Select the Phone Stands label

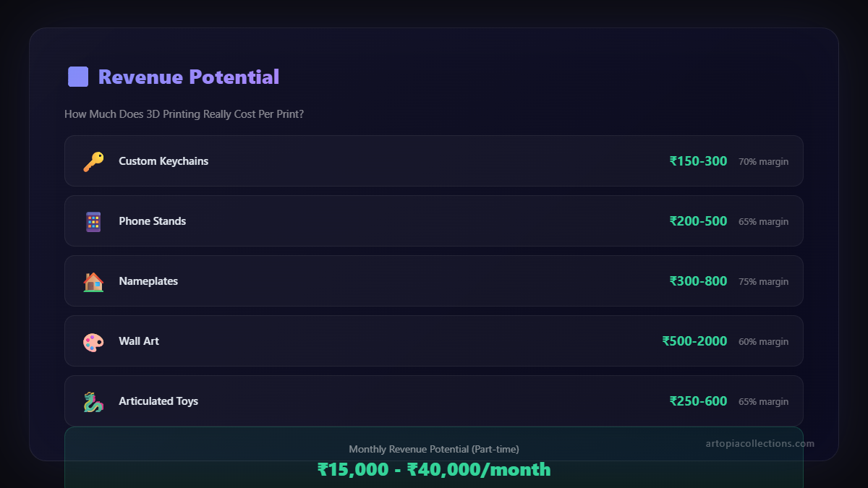tap(153, 221)
